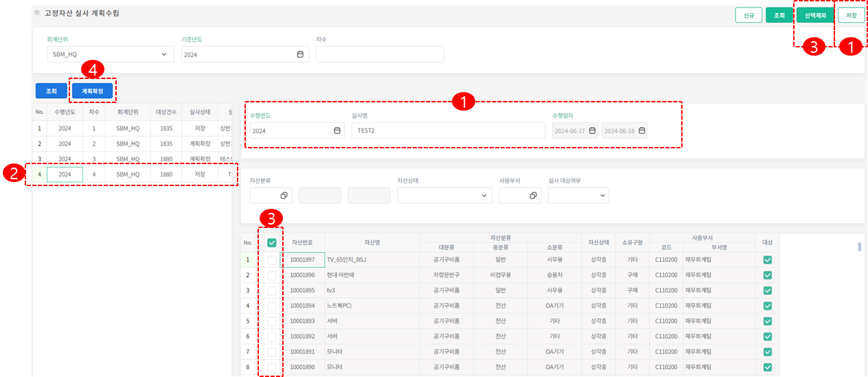This screenshot has width=868, height=377.
Task: Click the 신규 button
Action: (x=748, y=15)
